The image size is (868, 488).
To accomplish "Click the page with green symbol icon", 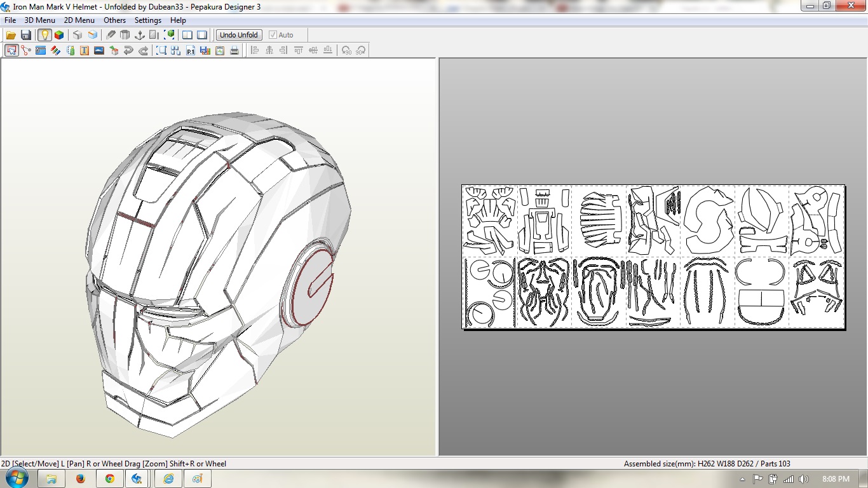I will pos(220,50).
